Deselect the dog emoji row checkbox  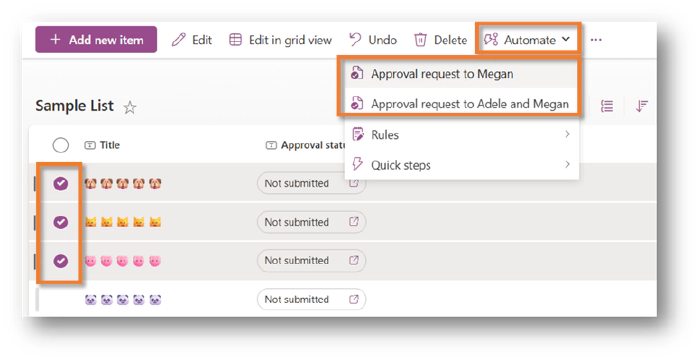pyautogui.click(x=61, y=183)
